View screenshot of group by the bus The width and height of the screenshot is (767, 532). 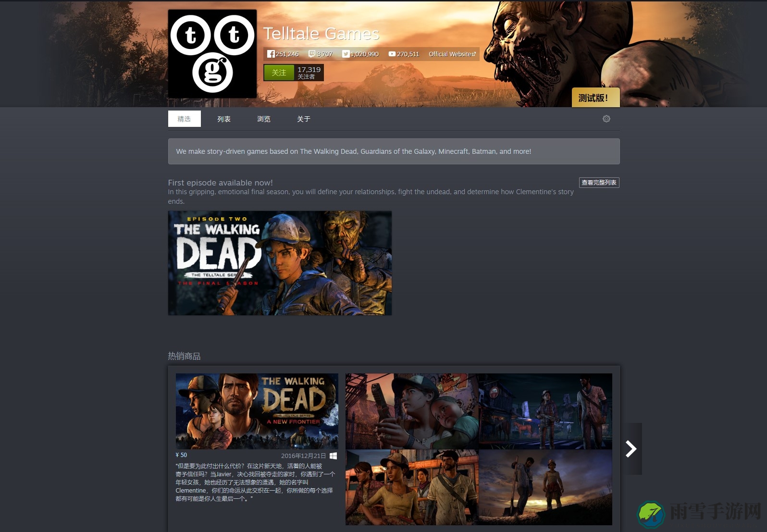tap(412, 487)
